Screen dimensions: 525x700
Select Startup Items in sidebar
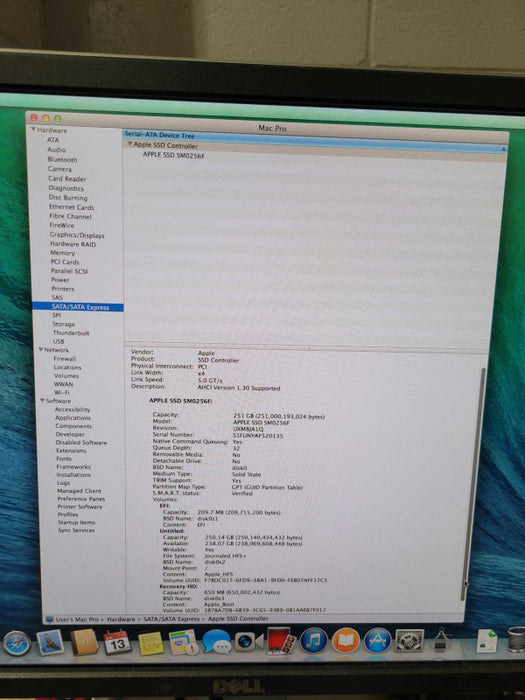(x=76, y=522)
